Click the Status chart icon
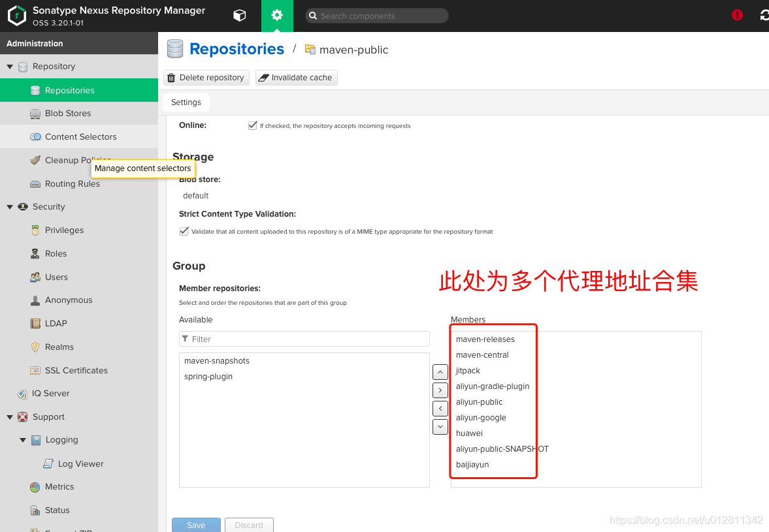Screen dimensions: 769x532 [x=35, y=510]
